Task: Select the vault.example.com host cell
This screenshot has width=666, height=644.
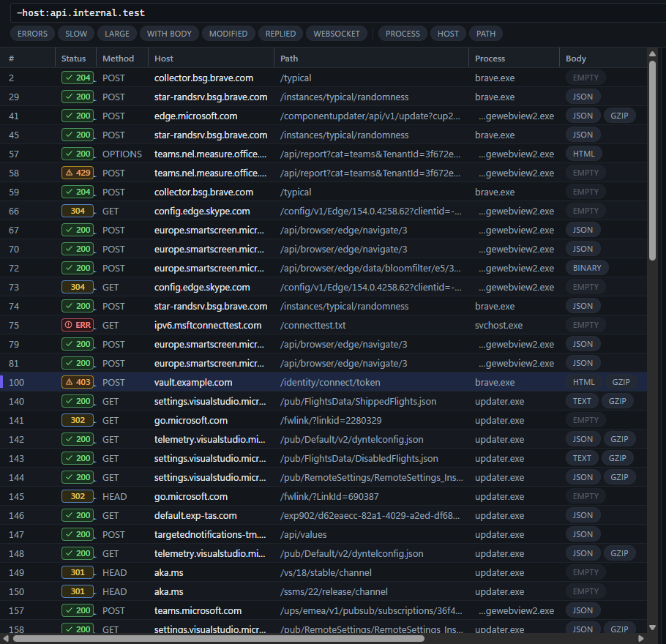Action: [193, 382]
